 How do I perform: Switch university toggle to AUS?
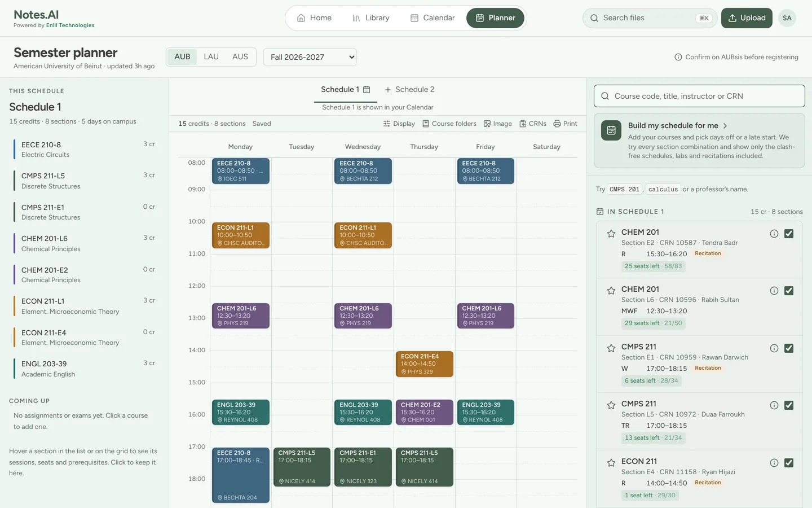pos(240,56)
